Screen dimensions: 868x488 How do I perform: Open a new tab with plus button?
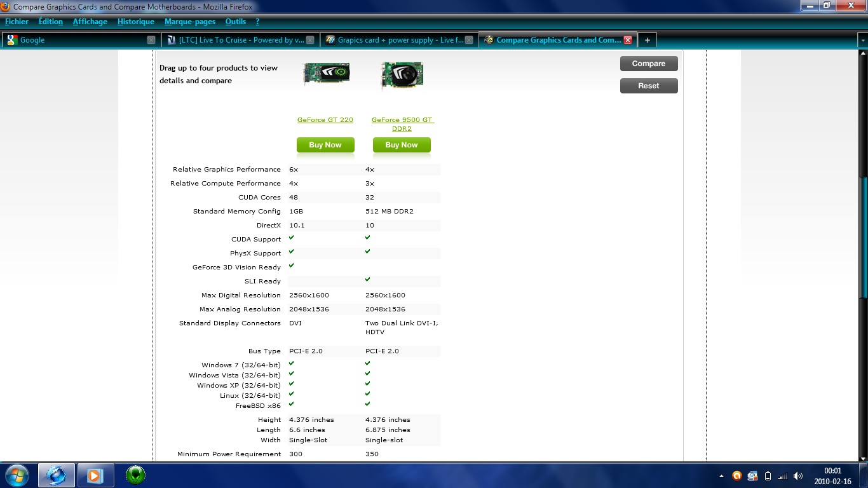point(647,40)
